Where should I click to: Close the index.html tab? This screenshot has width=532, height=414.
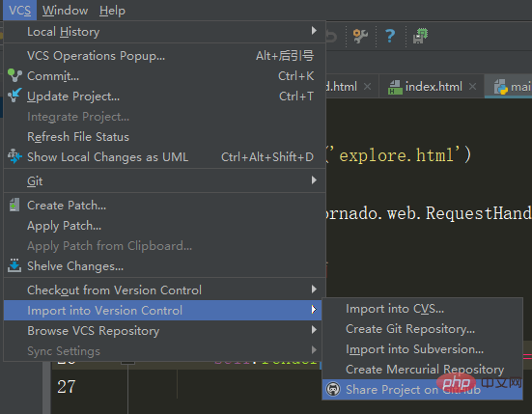click(472, 87)
